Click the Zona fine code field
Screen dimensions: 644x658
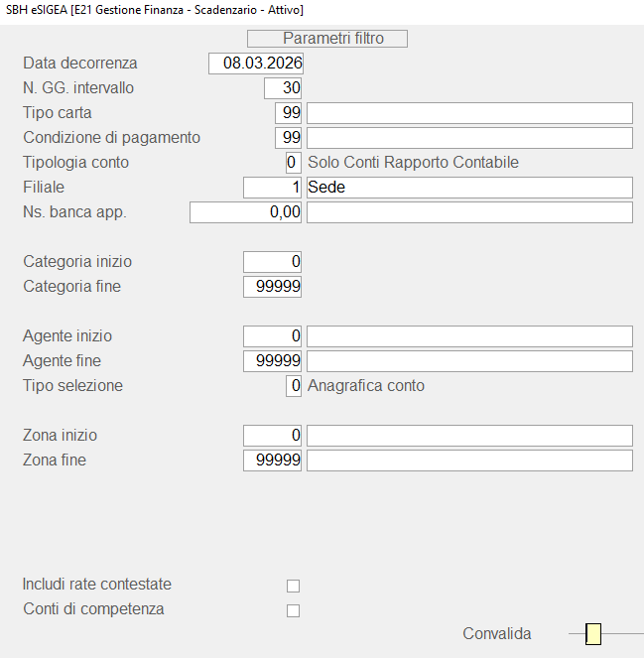[273, 461]
